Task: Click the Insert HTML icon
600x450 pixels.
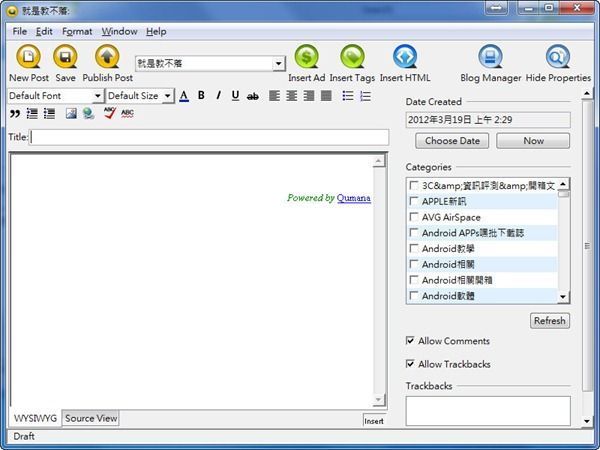Action: (x=405, y=57)
